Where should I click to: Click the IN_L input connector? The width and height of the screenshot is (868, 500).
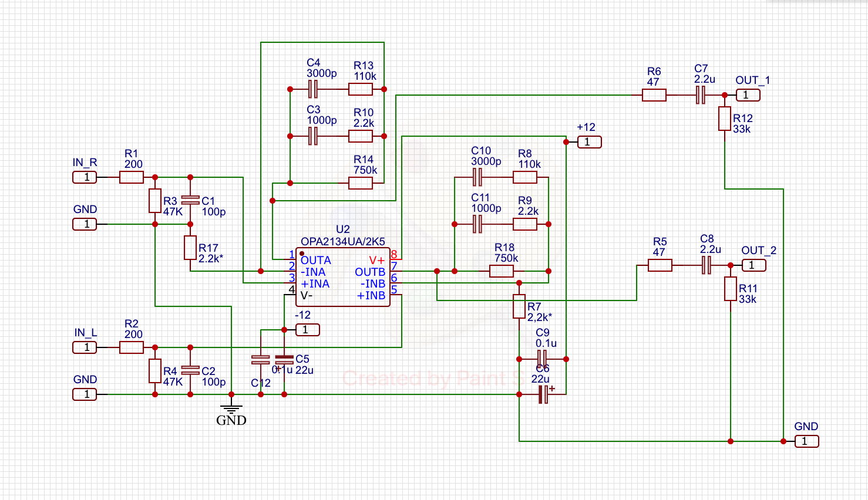click(x=85, y=347)
